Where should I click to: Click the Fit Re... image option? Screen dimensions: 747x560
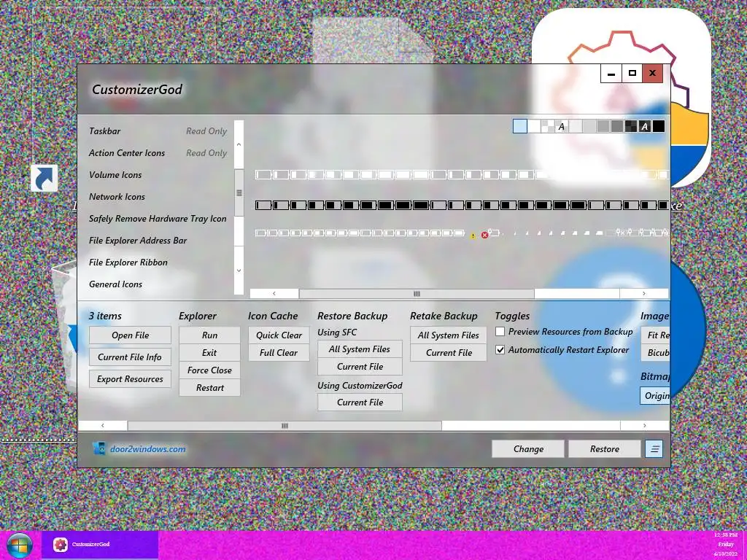pos(656,335)
